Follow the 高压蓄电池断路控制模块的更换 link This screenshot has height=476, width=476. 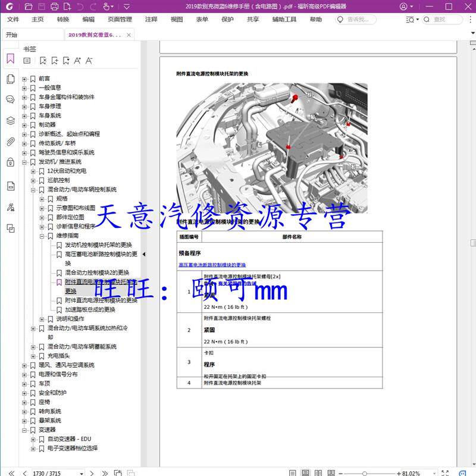(212, 265)
